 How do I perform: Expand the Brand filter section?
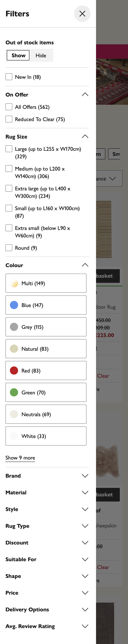85,476
